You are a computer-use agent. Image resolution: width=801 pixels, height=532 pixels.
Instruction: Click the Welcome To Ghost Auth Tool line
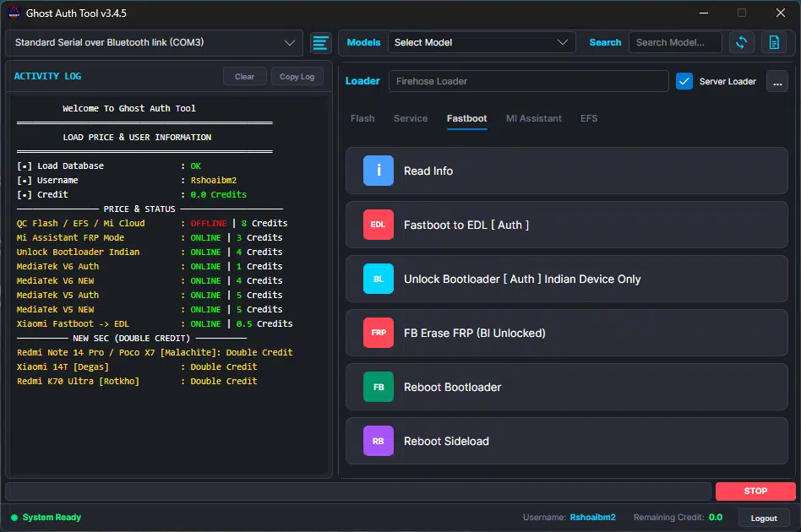click(x=129, y=108)
